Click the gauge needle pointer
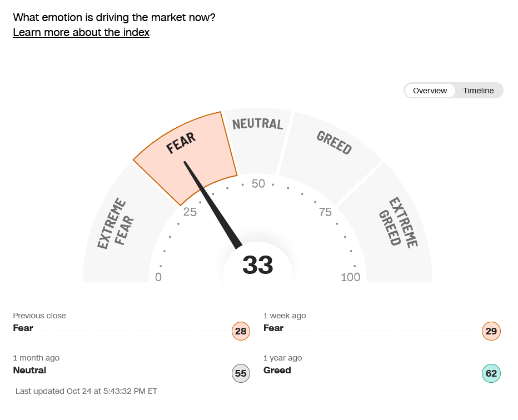Image resolution: width=518 pixels, height=420 pixels. click(x=213, y=205)
